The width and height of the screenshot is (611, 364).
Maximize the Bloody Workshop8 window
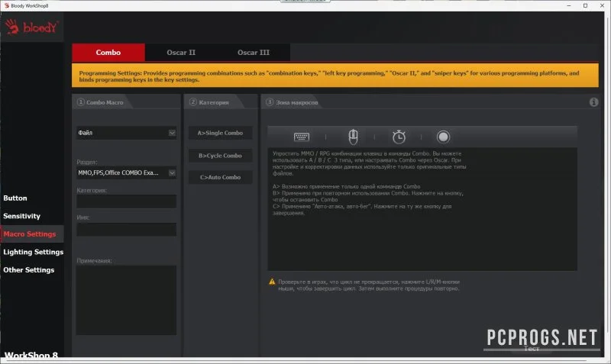585,5
